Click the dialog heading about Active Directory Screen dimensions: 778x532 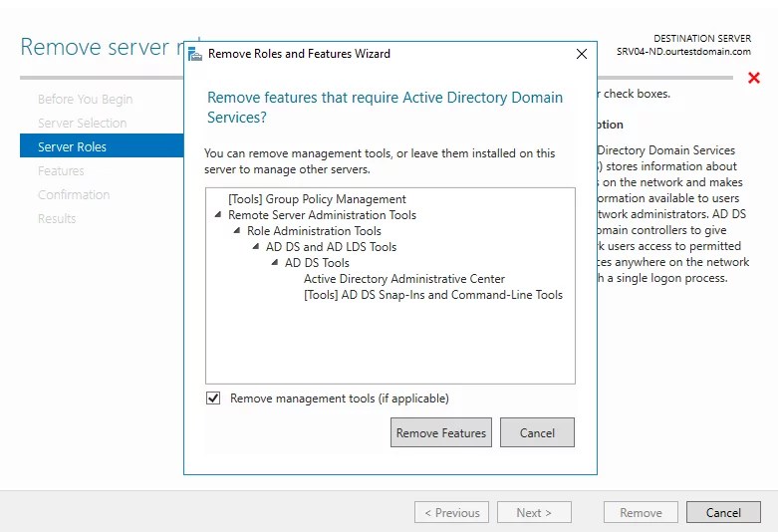tap(386, 108)
